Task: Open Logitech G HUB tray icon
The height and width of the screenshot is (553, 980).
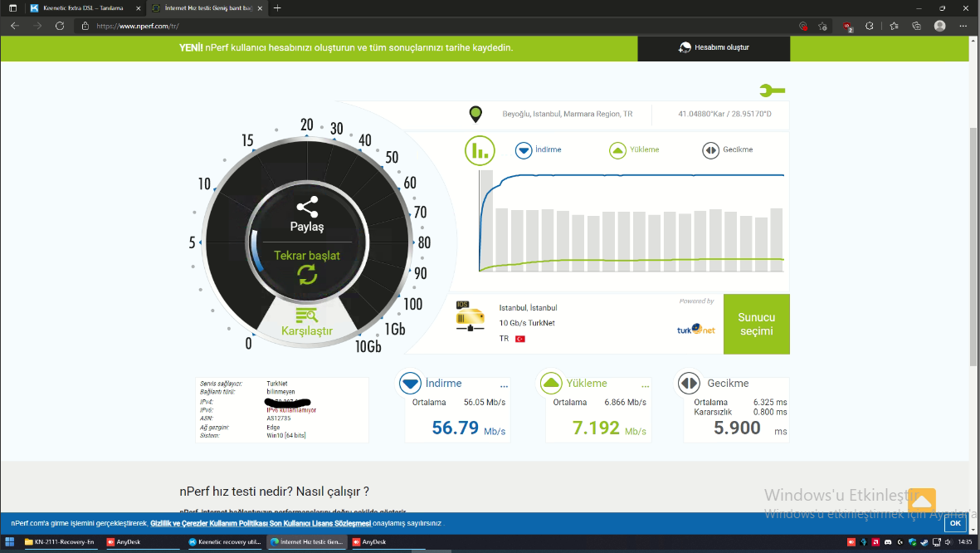Action: click(x=900, y=541)
